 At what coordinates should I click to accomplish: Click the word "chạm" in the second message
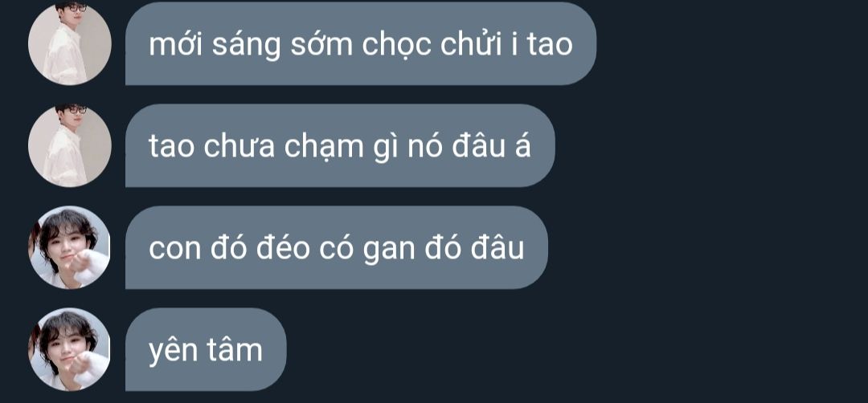[323, 147]
